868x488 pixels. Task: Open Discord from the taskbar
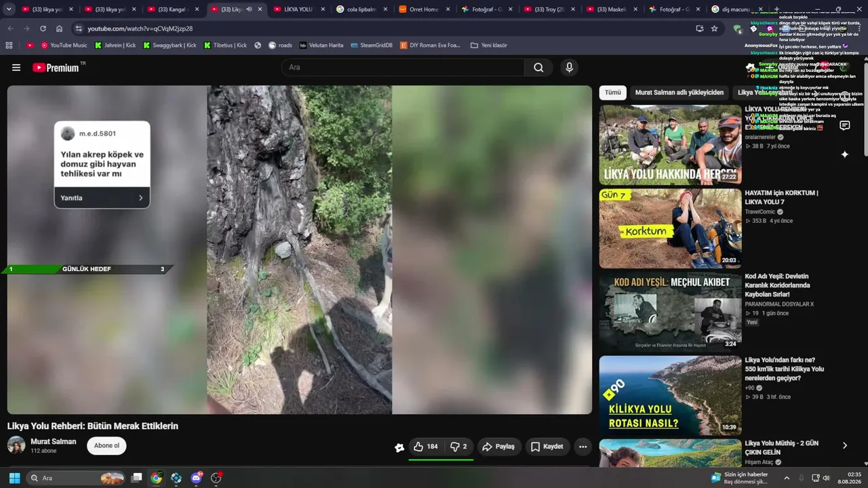tap(197, 478)
